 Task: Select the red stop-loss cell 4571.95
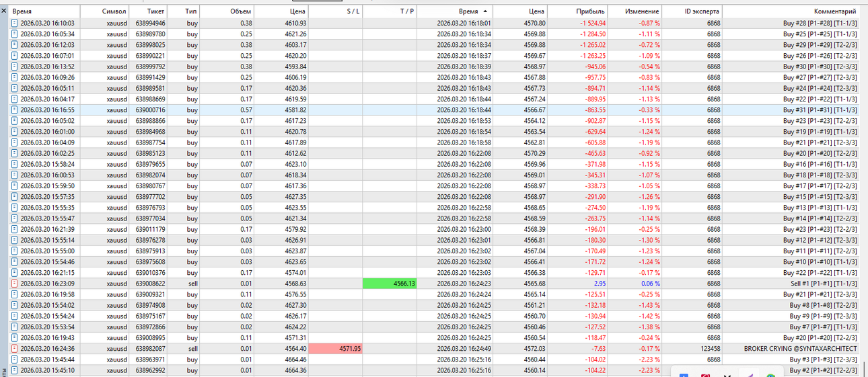[x=335, y=349]
